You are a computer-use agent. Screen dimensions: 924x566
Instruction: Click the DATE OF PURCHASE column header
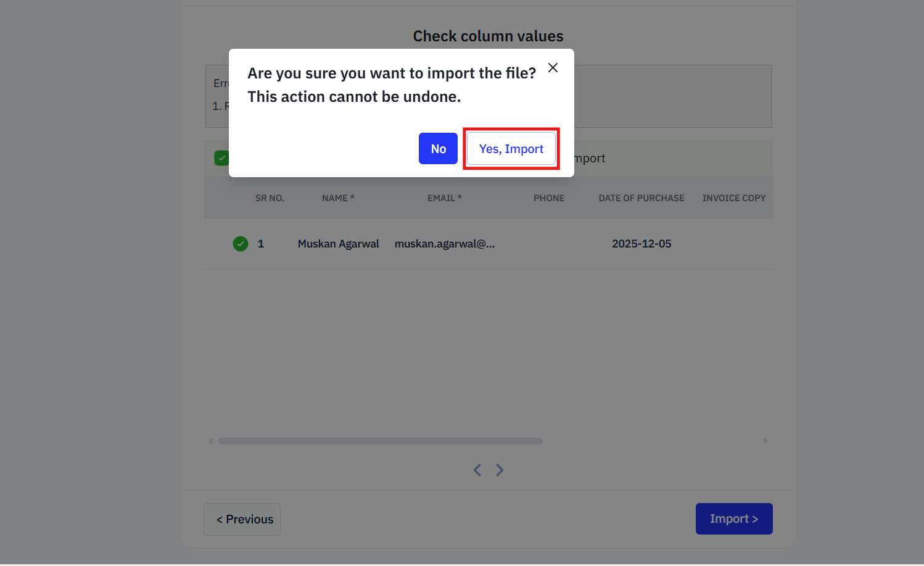click(x=641, y=198)
